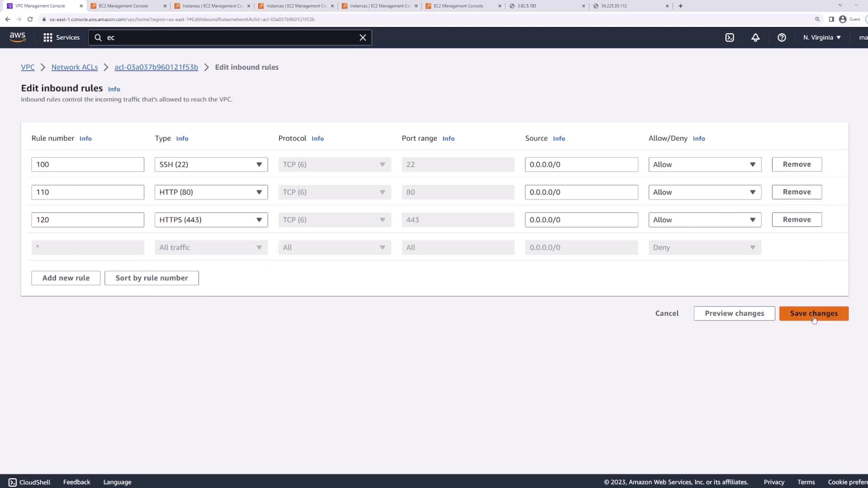The width and height of the screenshot is (868, 488).
Task: Open Type dropdown showing HTTP (80)
Action: coord(211,192)
